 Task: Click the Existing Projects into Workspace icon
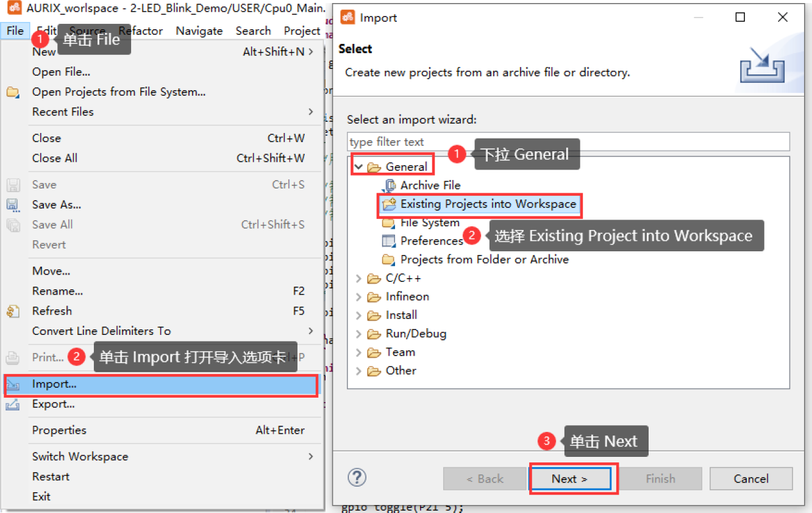[x=389, y=204]
